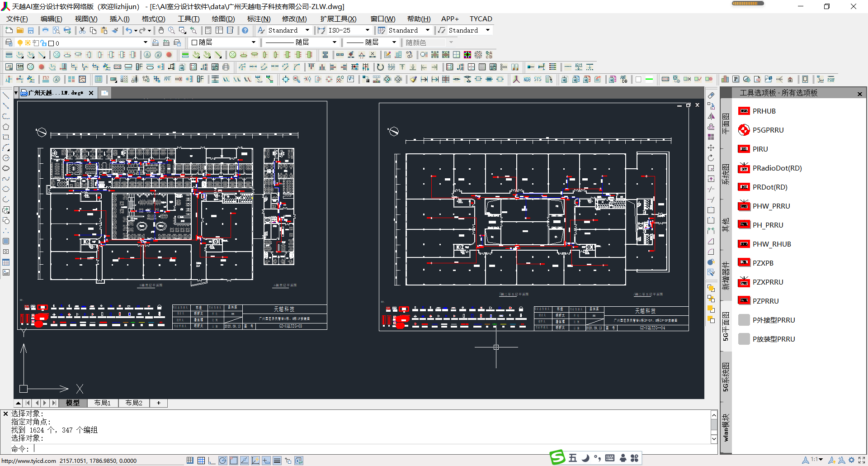This screenshot has height=466, width=868.
Task: Switch to the 布局2 layout tab
Action: point(134,403)
